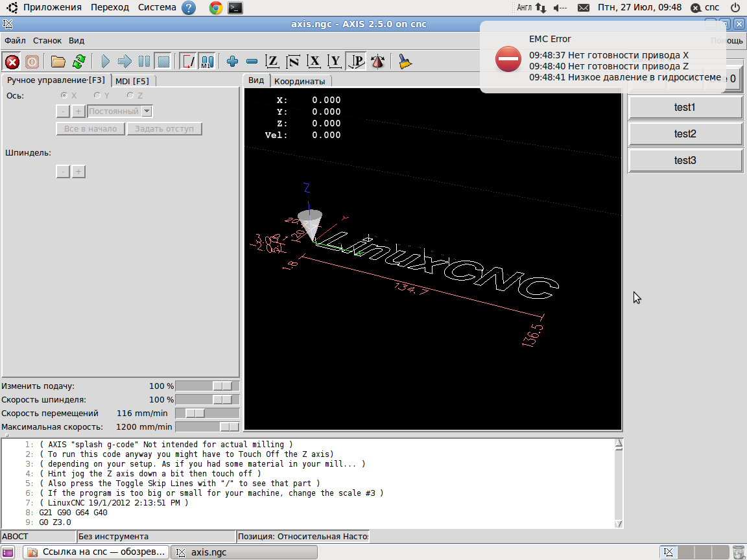Switch to Z top view
Viewport: 747px width, 560px height.
[x=272, y=62]
